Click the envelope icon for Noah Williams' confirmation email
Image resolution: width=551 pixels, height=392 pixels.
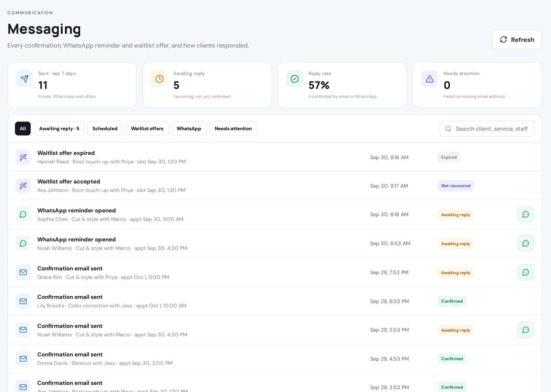pyautogui.click(x=23, y=330)
